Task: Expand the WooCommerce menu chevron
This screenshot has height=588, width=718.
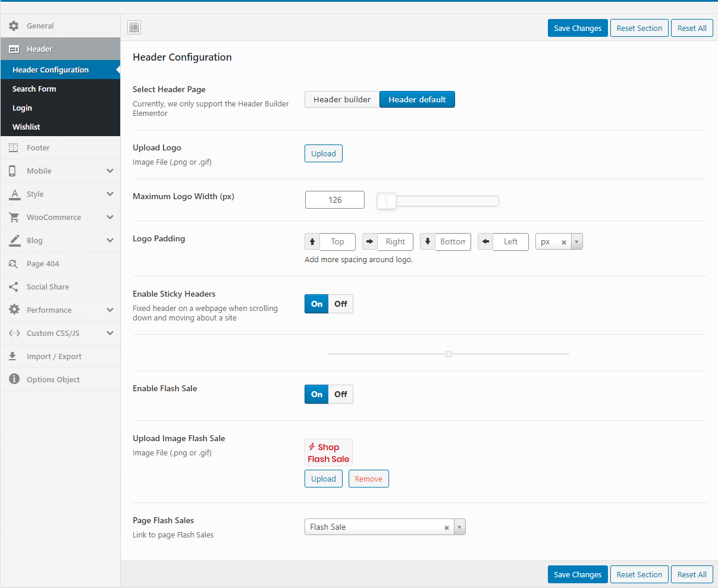Action: (x=110, y=217)
